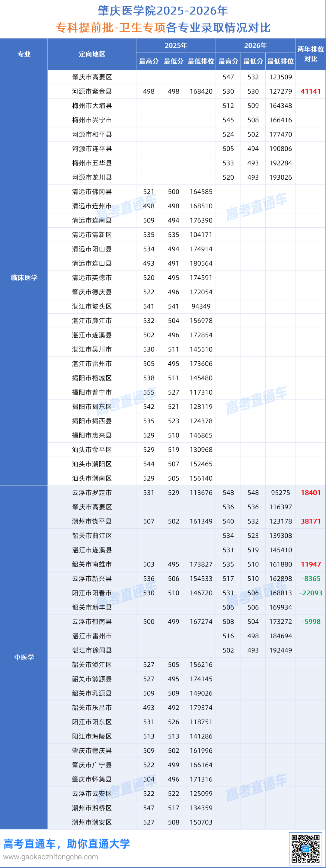Select the 阳江市海陵区 region cell
The height and width of the screenshot is (868, 326).
pyautogui.click(x=92, y=736)
